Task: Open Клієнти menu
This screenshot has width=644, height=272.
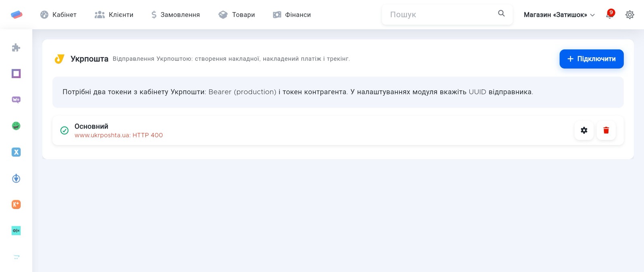Action: pyautogui.click(x=114, y=15)
